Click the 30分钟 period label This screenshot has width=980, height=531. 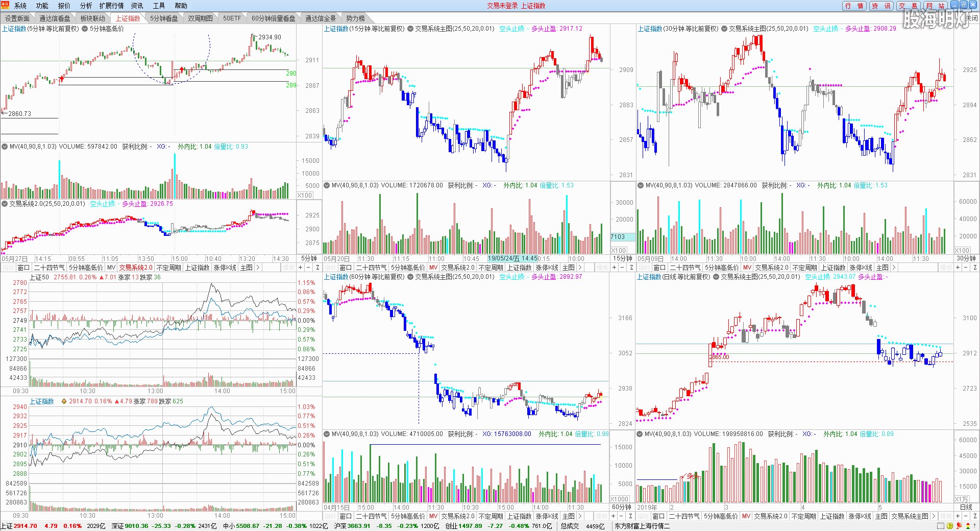[966, 259]
